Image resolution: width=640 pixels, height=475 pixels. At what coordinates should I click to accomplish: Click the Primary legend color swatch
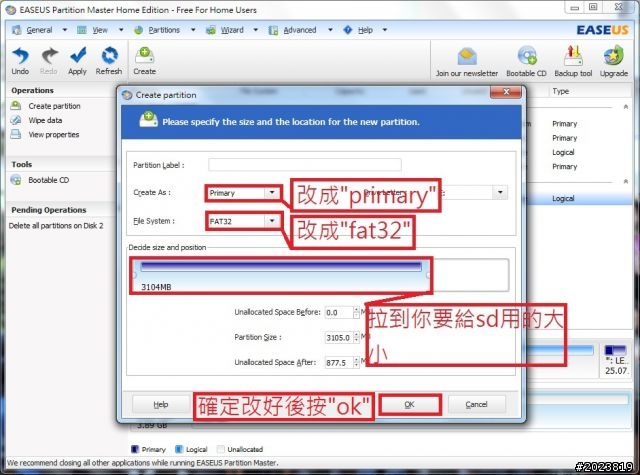click(135, 449)
